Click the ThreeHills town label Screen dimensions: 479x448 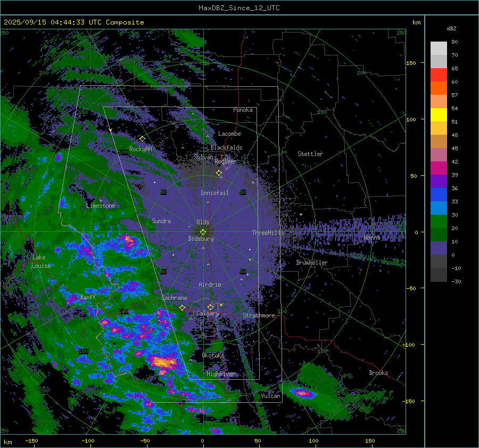pyautogui.click(x=268, y=233)
